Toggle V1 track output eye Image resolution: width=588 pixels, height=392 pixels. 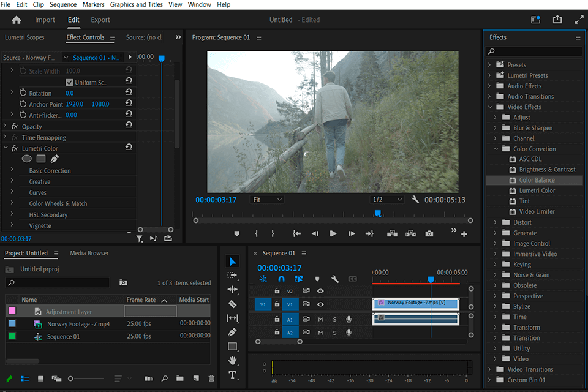[x=320, y=304]
